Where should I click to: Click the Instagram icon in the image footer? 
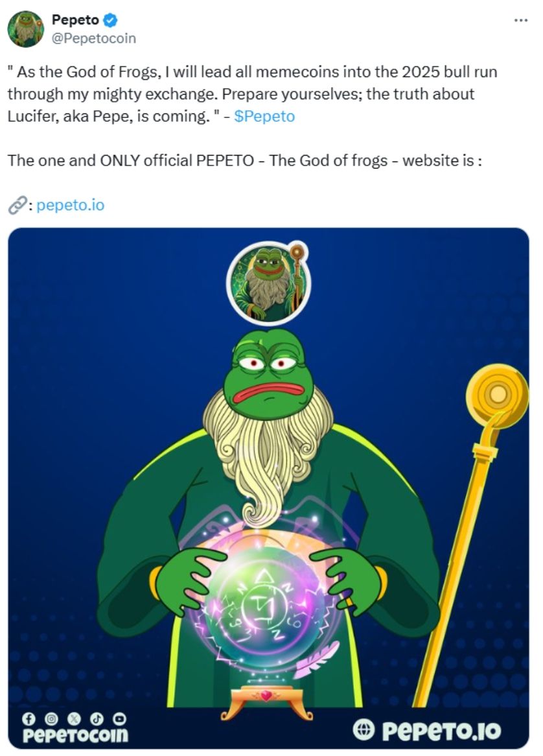tap(51, 719)
